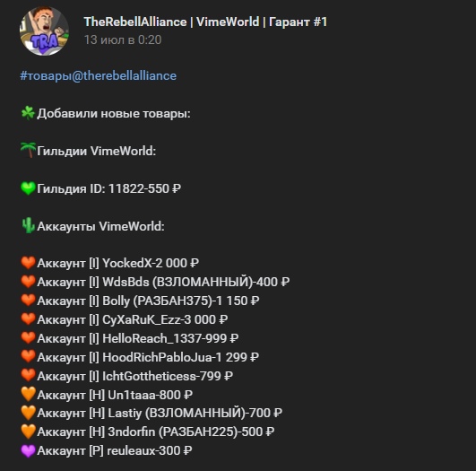Screen dimensions: 476x471
Task: Open the TRA group avatar
Action: 44,31
